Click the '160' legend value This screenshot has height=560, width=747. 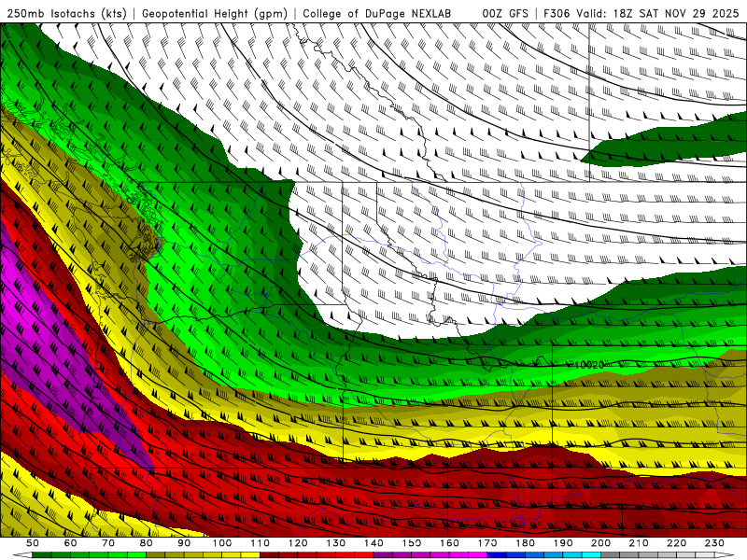point(449,543)
